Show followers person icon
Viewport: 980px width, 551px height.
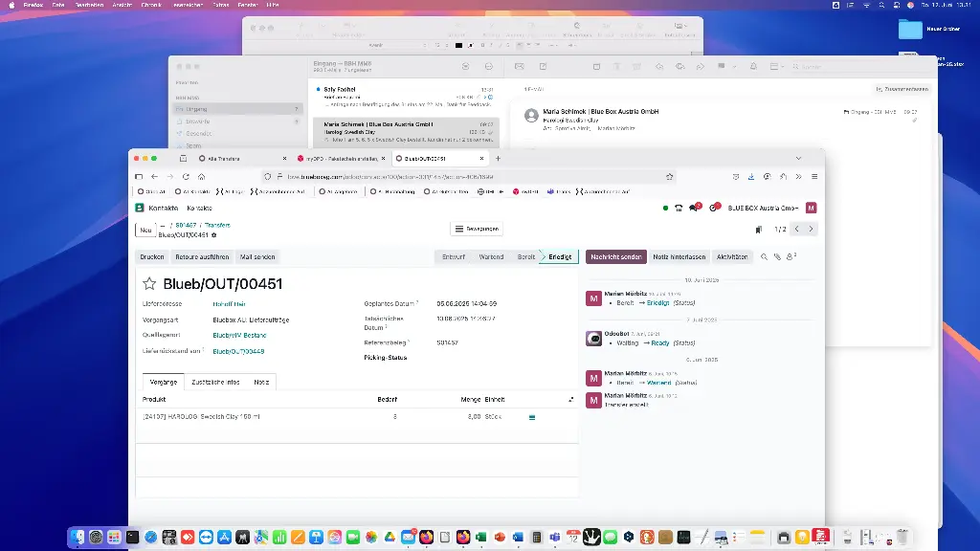791,256
